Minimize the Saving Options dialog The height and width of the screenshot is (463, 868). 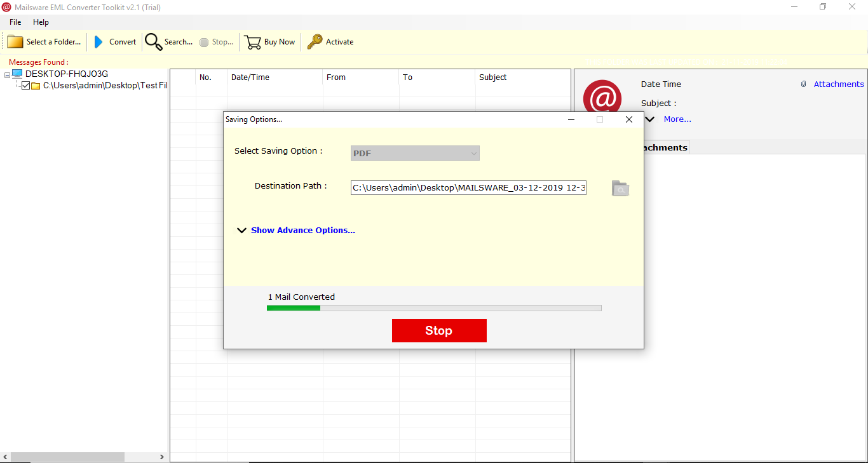point(571,119)
